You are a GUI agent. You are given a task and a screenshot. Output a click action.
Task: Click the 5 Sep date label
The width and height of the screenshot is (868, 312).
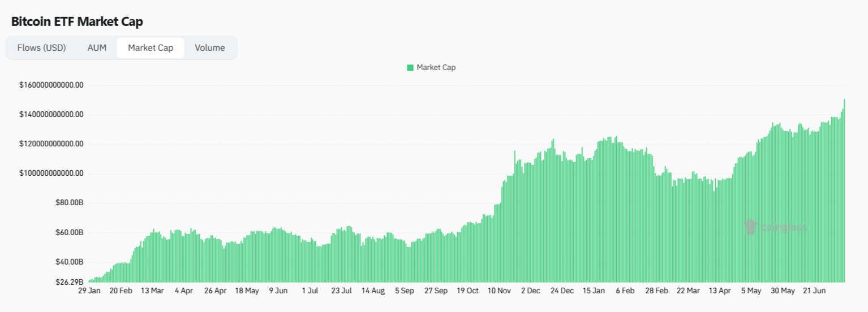coord(405,291)
